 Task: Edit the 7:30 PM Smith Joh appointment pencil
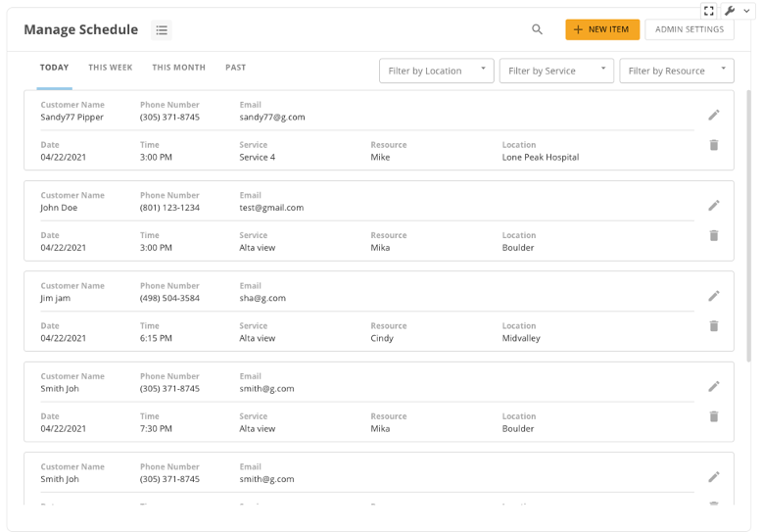(x=713, y=386)
